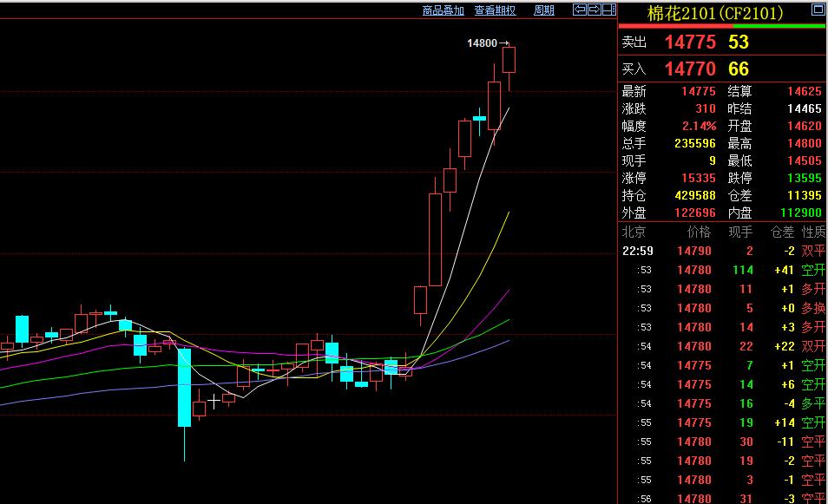Open 商品叠加 overlay link
Image resolution: width=828 pixels, height=504 pixels.
[x=443, y=10]
